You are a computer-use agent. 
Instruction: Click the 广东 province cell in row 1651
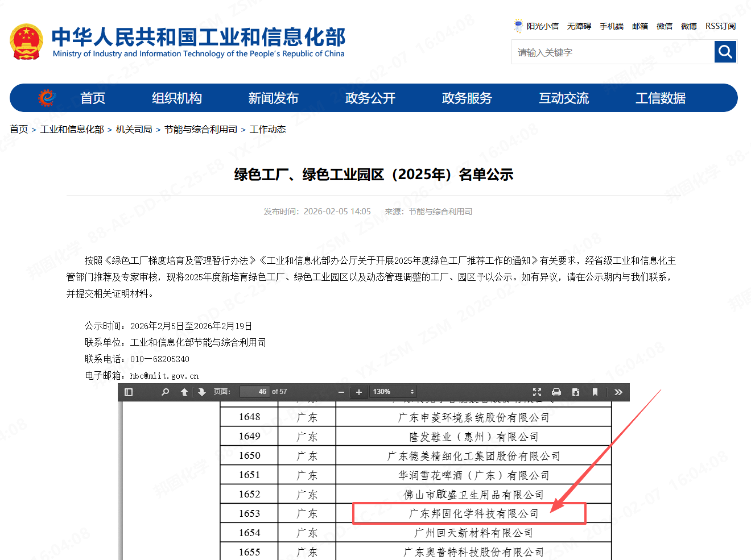[x=307, y=476]
